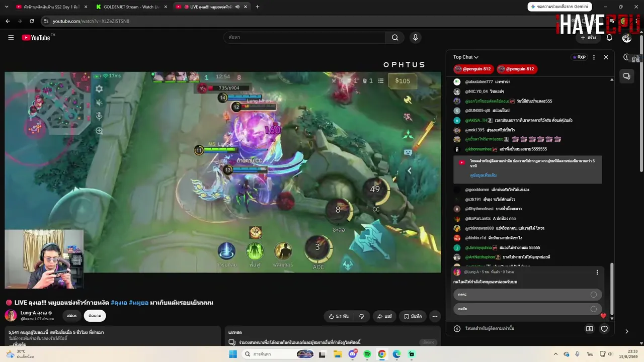Open the poll three-dot options menu

(x=597, y=272)
